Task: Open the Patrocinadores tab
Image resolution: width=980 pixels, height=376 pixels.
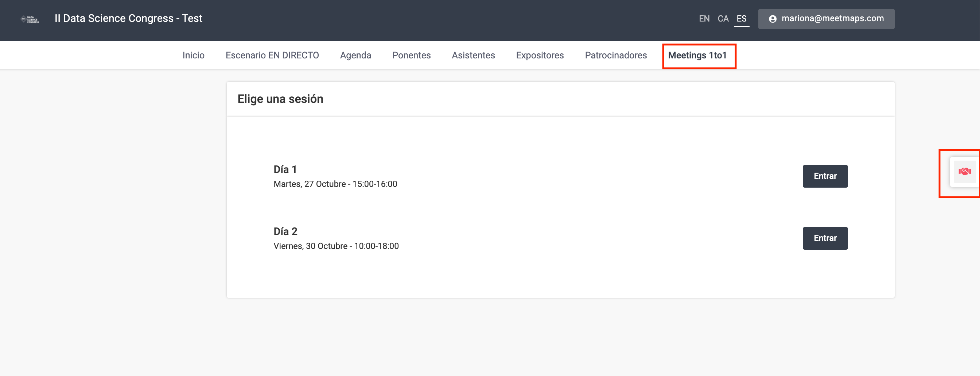Action: click(x=615, y=55)
